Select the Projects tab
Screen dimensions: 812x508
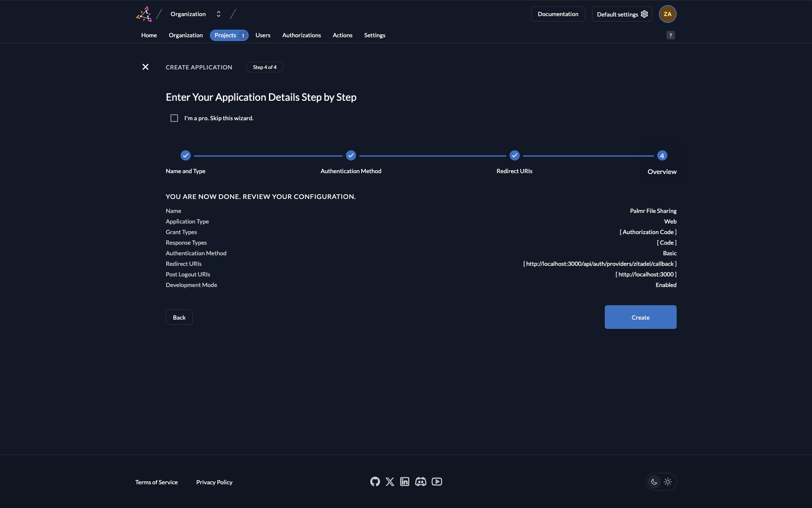[229, 35]
